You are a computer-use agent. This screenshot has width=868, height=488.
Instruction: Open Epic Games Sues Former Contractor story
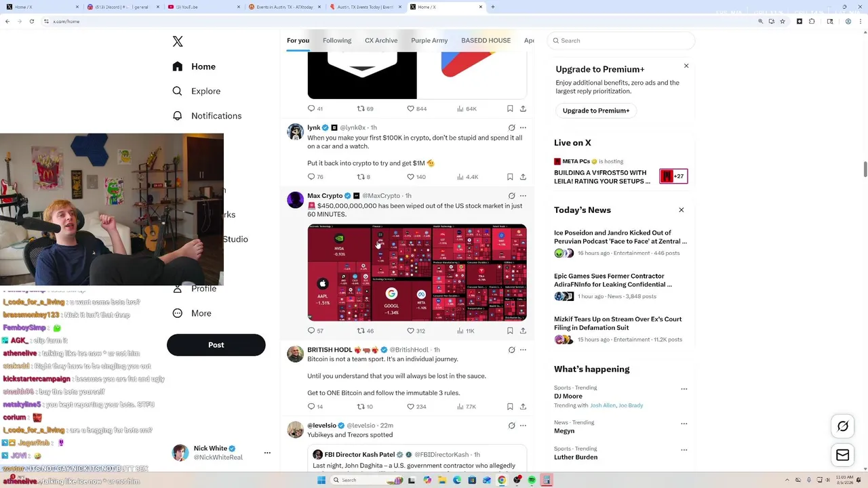[x=620, y=287]
